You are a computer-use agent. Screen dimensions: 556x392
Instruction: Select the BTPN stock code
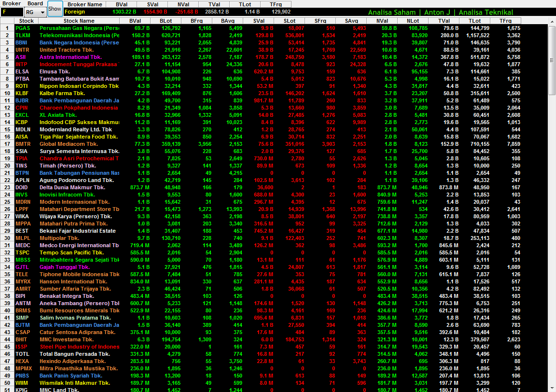click(x=22, y=173)
